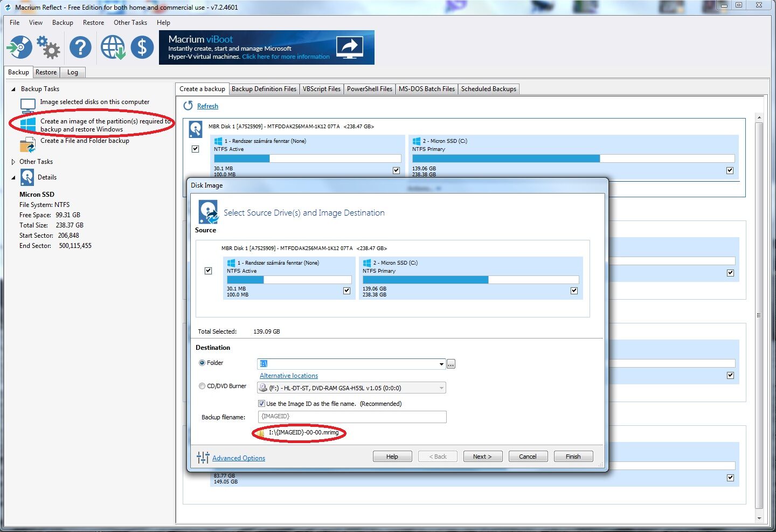Image resolution: width=776 pixels, height=532 pixels.
Task: Uncheck Use the Image ID as file name
Action: pos(261,404)
